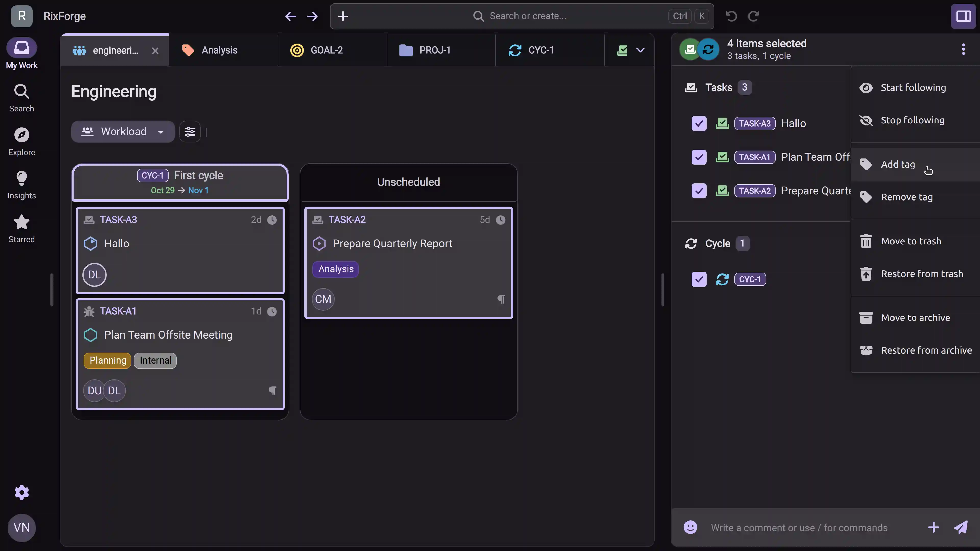Expand the tab overflow chevron
This screenshot has height=551, width=980.
[641, 50]
